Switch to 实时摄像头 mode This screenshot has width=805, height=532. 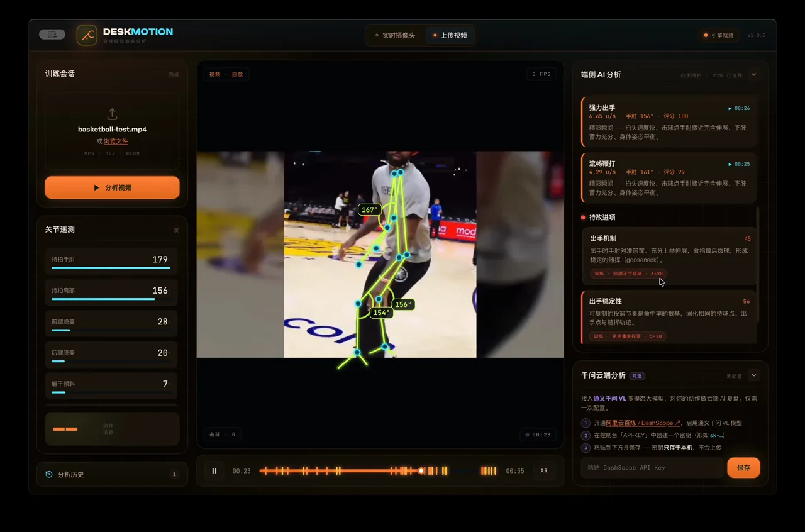395,35
